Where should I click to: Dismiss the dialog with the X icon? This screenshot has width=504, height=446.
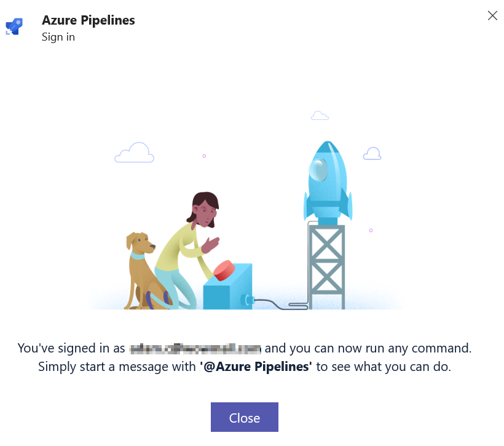[492, 15]
